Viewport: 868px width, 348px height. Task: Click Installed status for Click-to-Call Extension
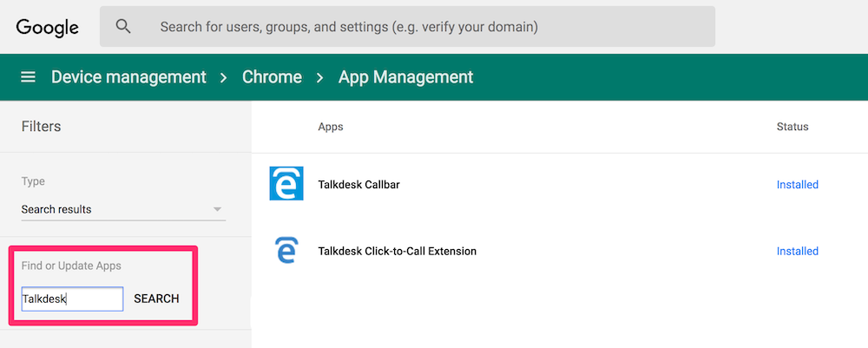click(797, 251)
